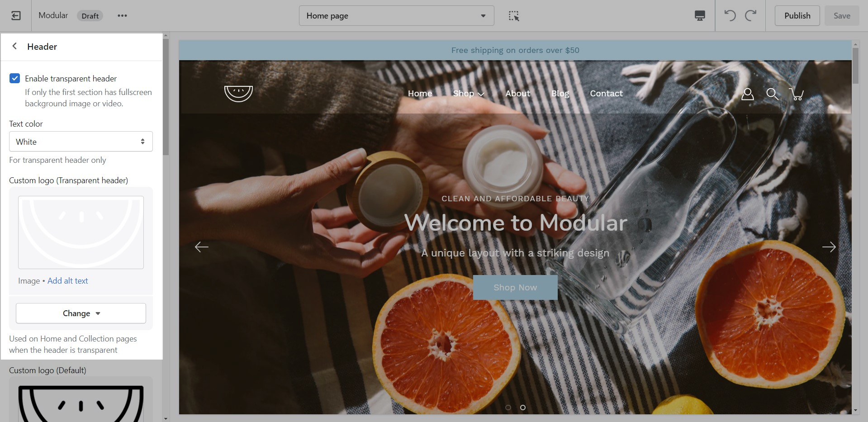Open the three-dot more actions menu
Image resolution: width=868 pixels, height=422 pixels.
point(122,16)
